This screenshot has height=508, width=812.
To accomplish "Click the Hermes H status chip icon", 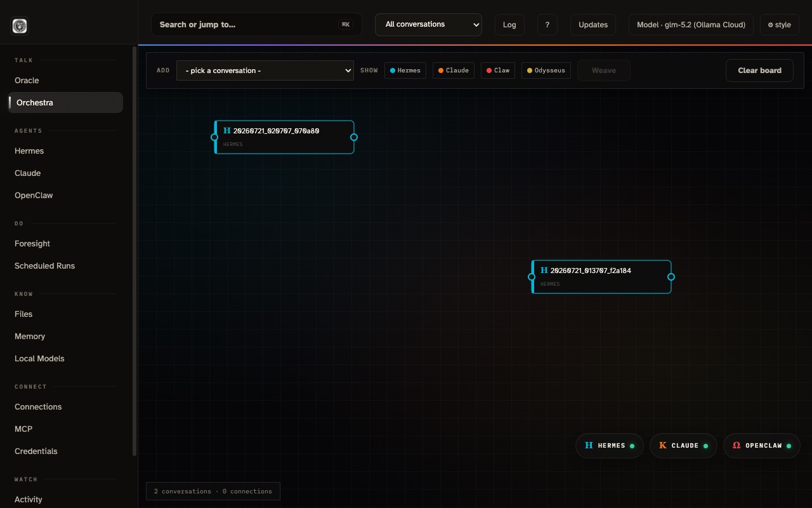I will pyautogui.click(x=589, y=446).
